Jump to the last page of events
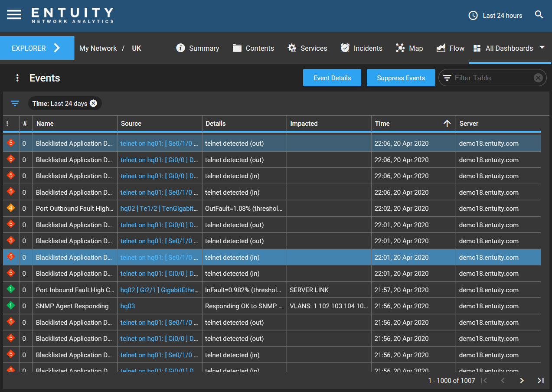 [540, 380]
